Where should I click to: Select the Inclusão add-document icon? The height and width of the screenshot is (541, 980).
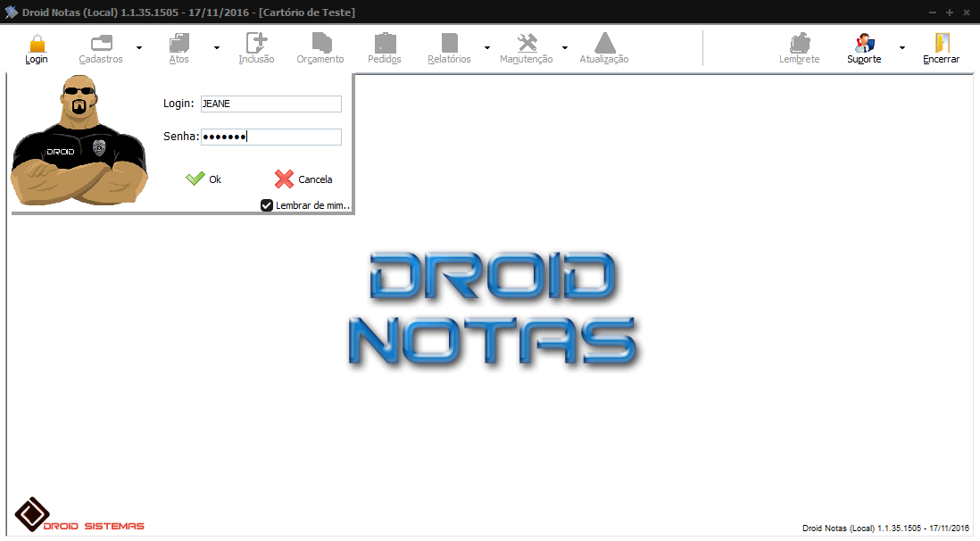coord(256,43)
